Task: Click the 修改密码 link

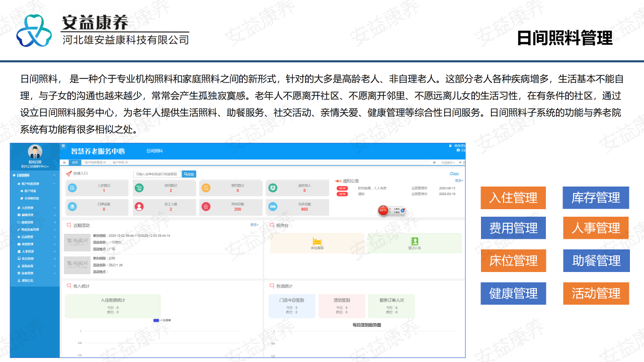Action: [459, 146]
